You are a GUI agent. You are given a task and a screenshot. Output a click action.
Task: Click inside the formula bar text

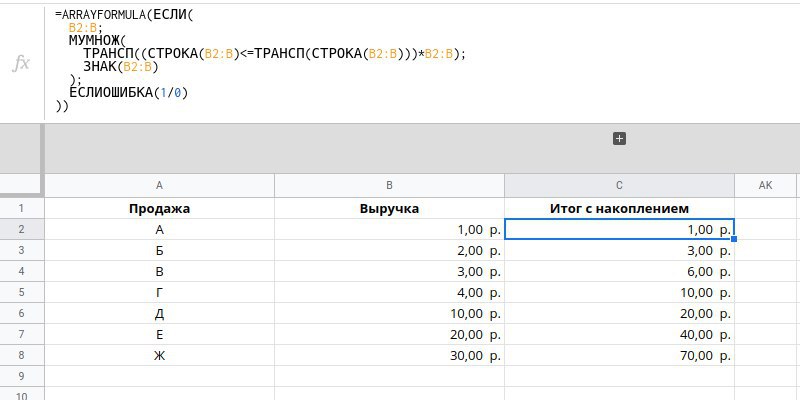260,60
